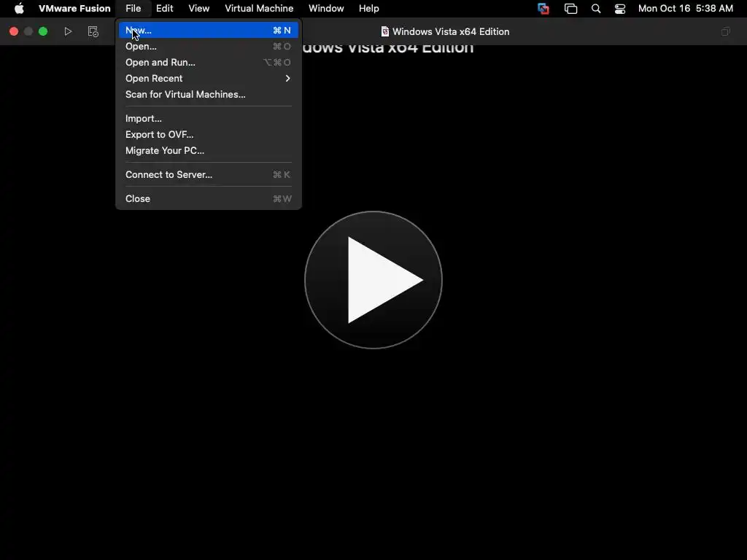
Task: Open Control Center icon
Action: 620,9
